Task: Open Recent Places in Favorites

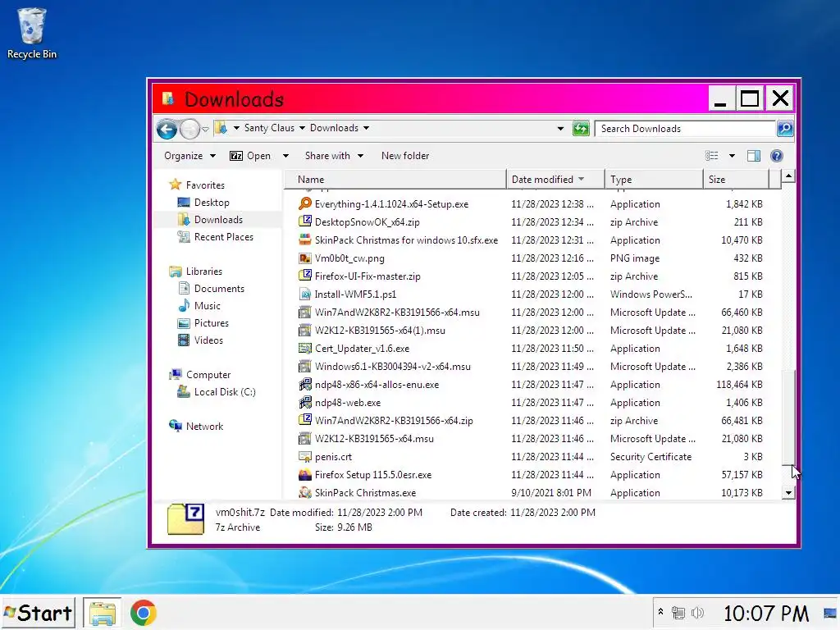Action: pyautogui.click(x=223, y=237)
